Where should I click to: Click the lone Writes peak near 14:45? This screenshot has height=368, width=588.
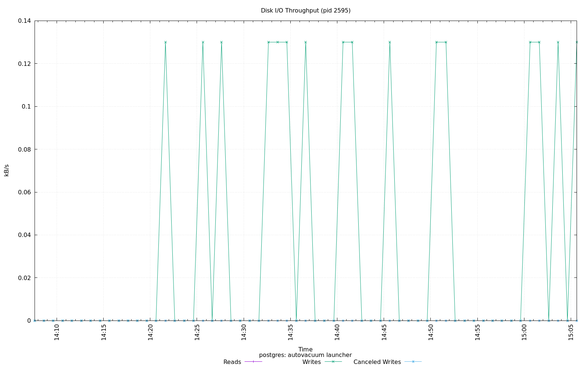coord(390,42)
